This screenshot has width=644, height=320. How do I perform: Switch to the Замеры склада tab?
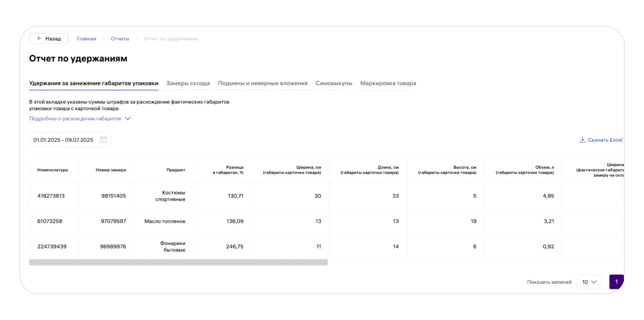[188, 83]
